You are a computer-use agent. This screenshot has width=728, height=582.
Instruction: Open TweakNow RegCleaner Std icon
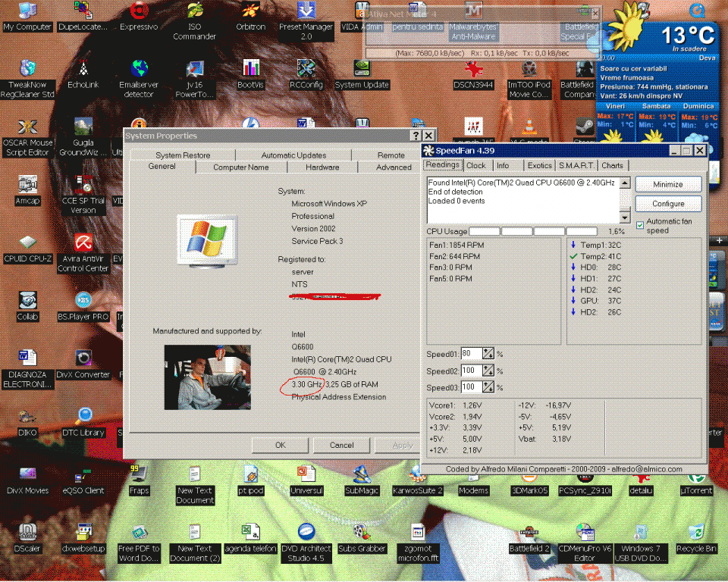click(27, 80)
